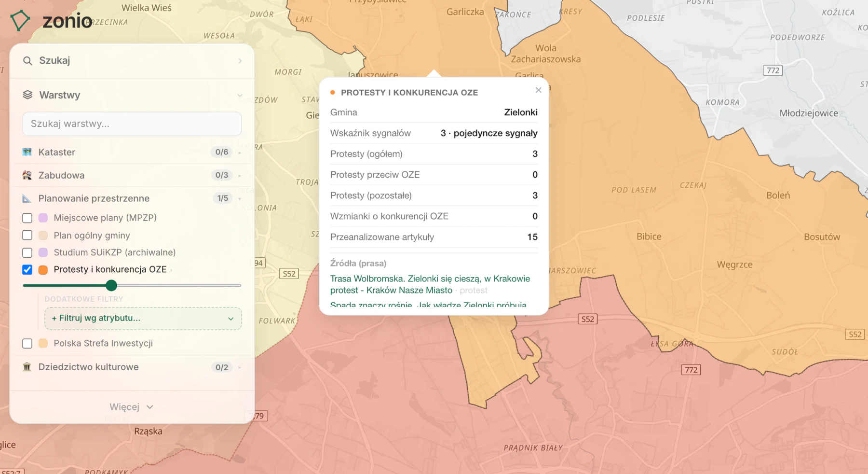This screenshot has width=868, height=474.
Task: Open the Szukaj panel arrow
Action: point(240,61)
